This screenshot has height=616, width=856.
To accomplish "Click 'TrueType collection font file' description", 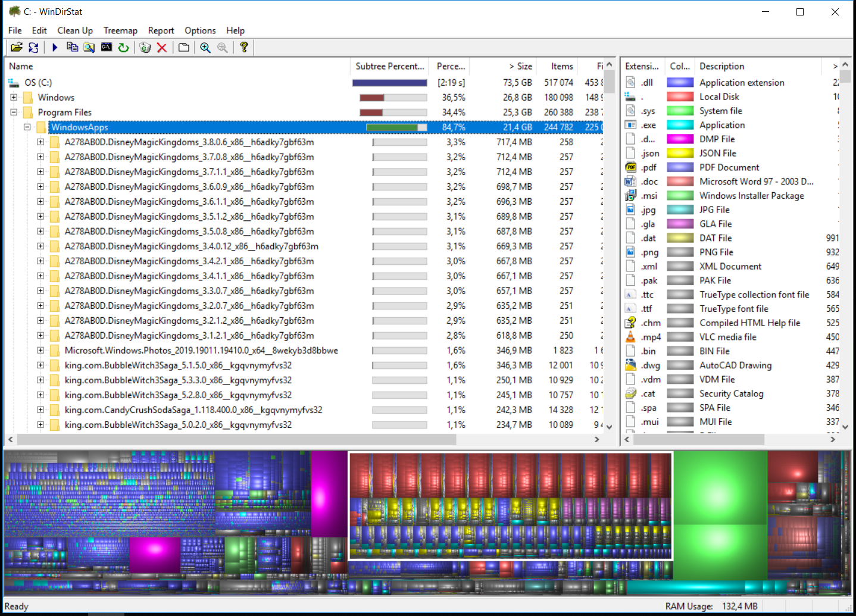I will coord(754,295).
